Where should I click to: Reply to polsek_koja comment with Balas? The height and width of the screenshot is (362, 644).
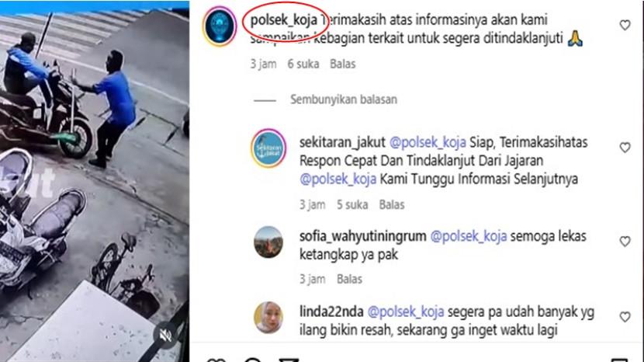coord(342,64)
